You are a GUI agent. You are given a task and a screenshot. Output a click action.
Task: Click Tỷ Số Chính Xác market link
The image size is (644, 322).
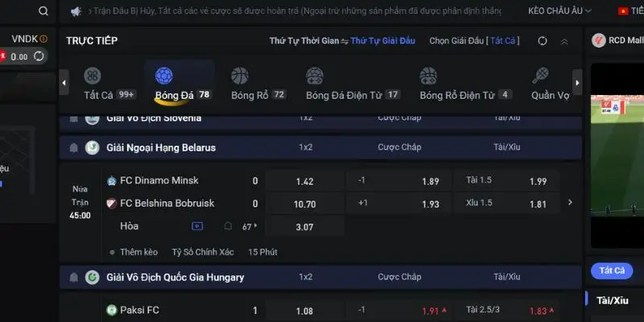point(203,252)
